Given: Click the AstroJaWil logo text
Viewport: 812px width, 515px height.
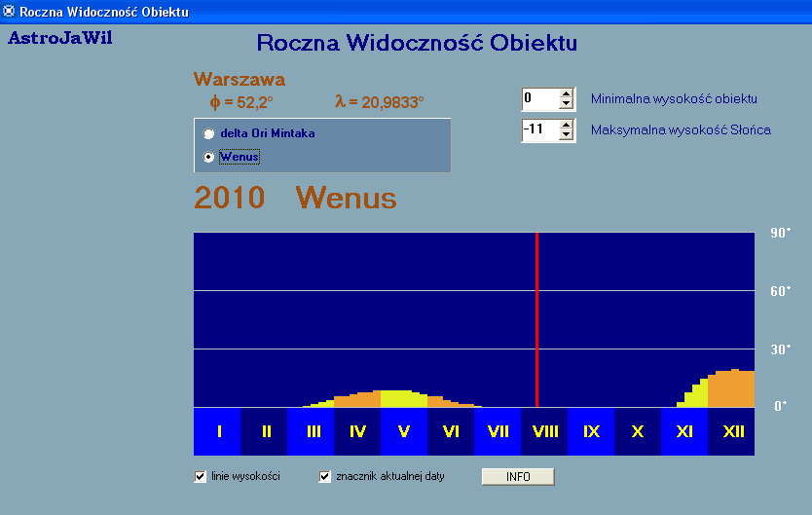Looking at the screenshot, I should (x=60, y=38).
